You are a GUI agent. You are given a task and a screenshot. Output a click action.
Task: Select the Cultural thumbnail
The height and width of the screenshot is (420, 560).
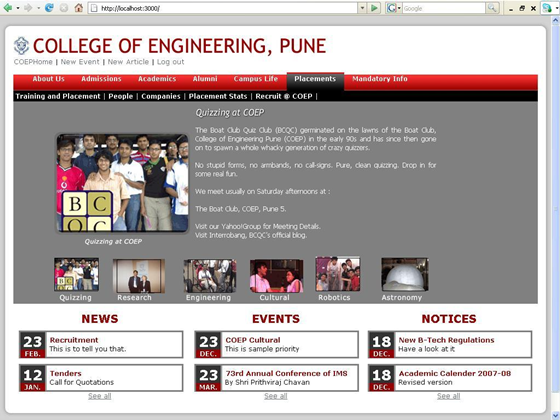pos(276,276)
